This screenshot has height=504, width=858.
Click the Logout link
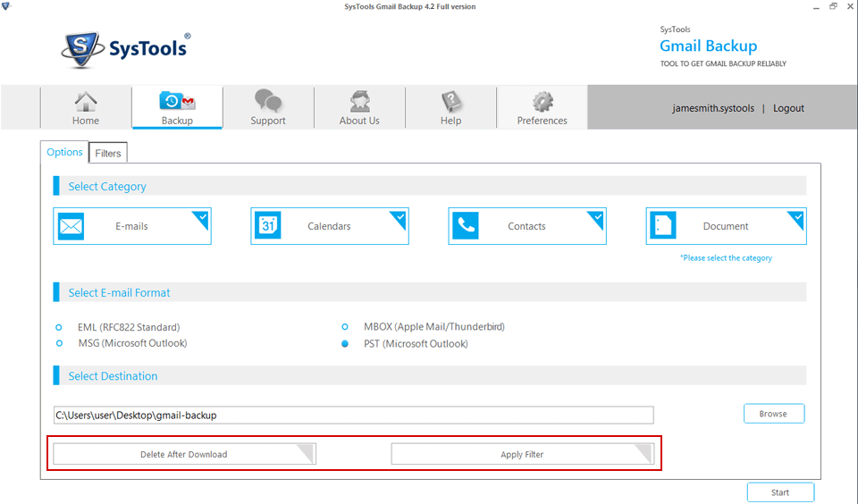point(788,108)
